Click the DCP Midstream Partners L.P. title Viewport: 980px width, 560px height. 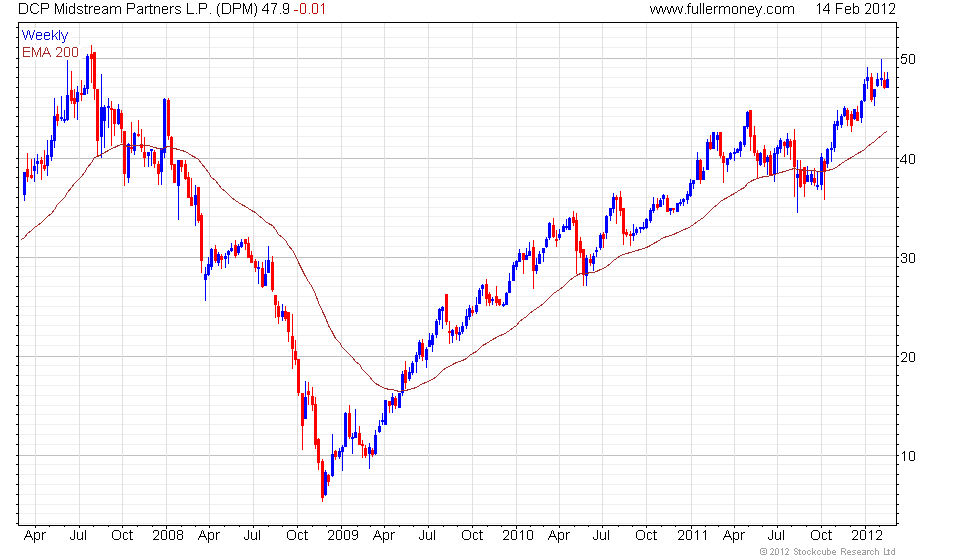[138, 9]
